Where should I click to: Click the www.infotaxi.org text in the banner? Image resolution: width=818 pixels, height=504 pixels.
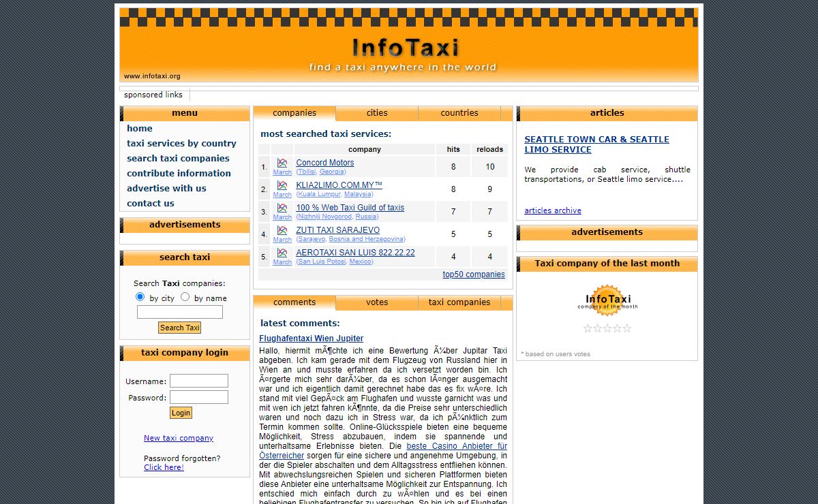click(152, 76)
